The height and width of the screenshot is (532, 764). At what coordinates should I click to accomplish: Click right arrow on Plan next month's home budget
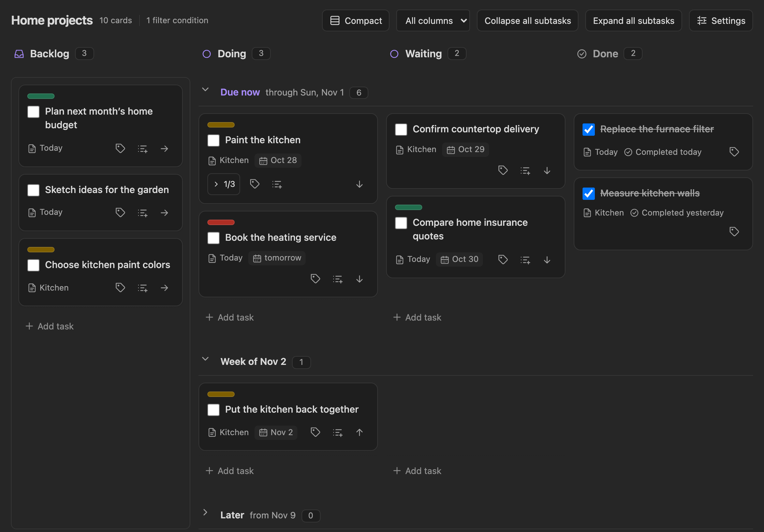pyautogui.click(x=164, y=148)
